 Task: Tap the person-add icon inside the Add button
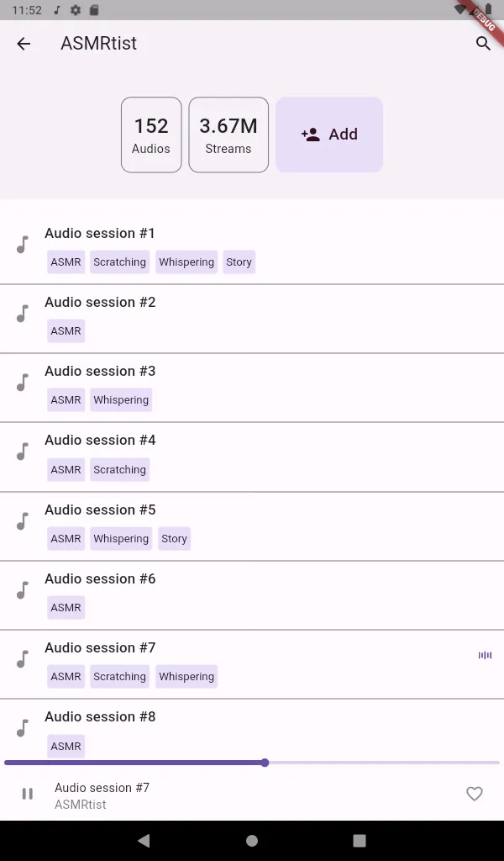[310, 134]
